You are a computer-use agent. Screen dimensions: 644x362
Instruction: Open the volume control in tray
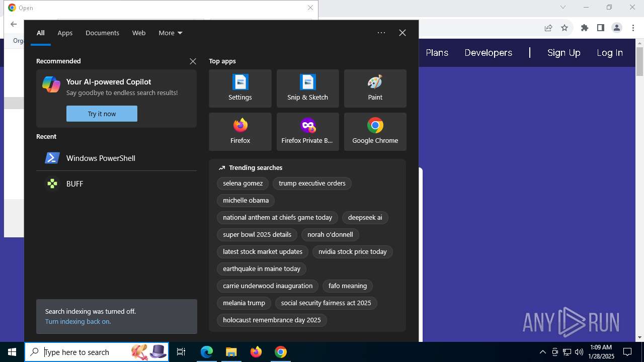(579, 352)
